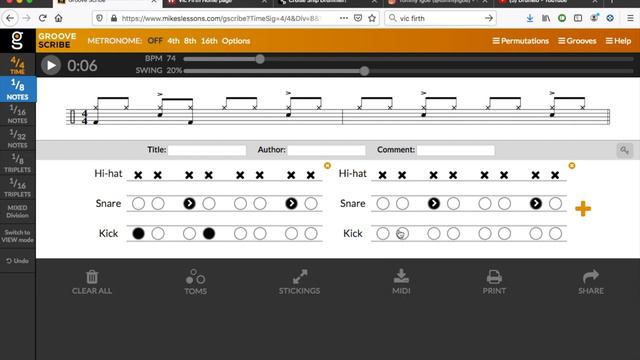Click the Comment input field
This screenshot has width=640, height=360.
pos(456,150)
